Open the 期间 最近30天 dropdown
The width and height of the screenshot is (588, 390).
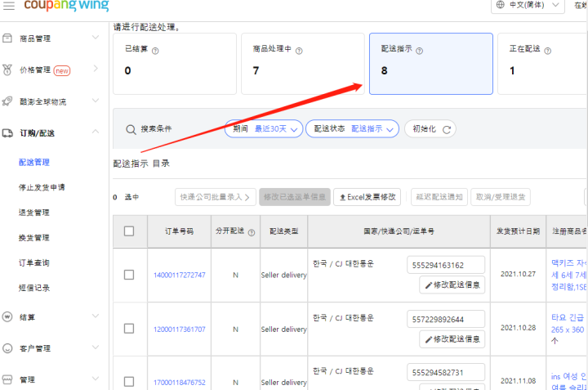tap(264, 128)
